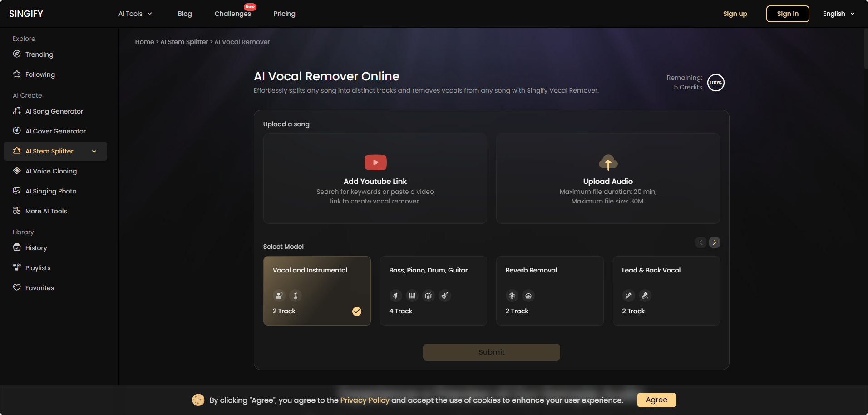Image resolution: width=868 pixels, height=415 pixels.
Task: Click the AI Voice Cloning icon
Action: [x=17, y=171]
